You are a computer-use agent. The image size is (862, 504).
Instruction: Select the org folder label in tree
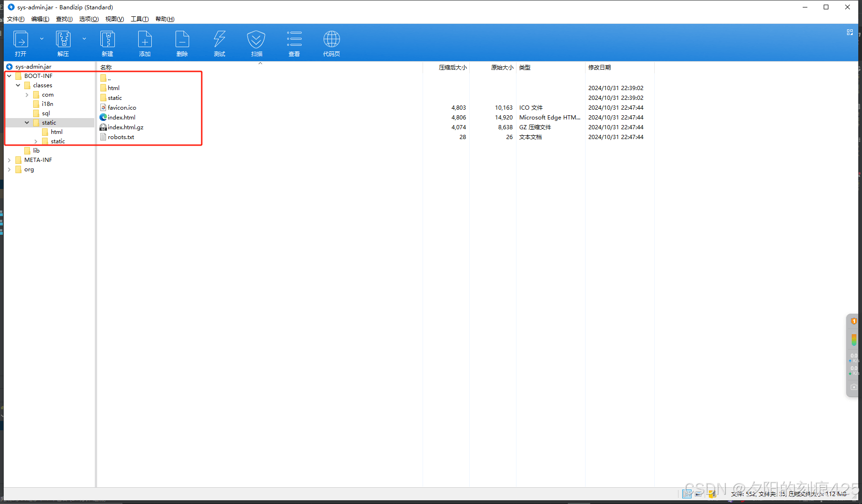coord(29,169)
